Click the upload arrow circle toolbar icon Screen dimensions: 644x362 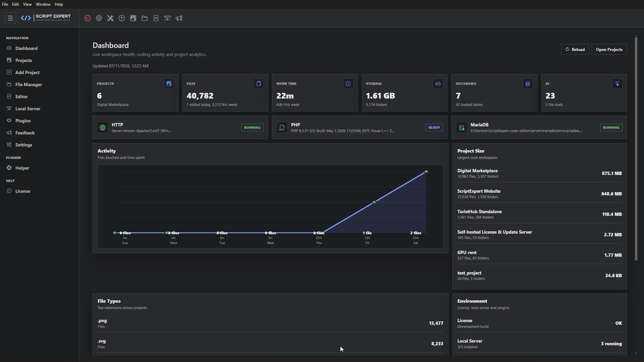(x=122, y=18)
